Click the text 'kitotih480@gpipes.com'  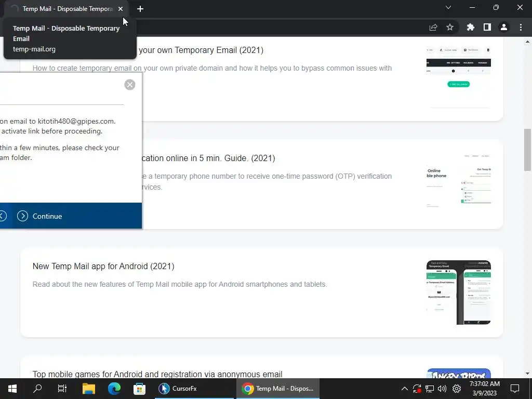click(77, 121)
